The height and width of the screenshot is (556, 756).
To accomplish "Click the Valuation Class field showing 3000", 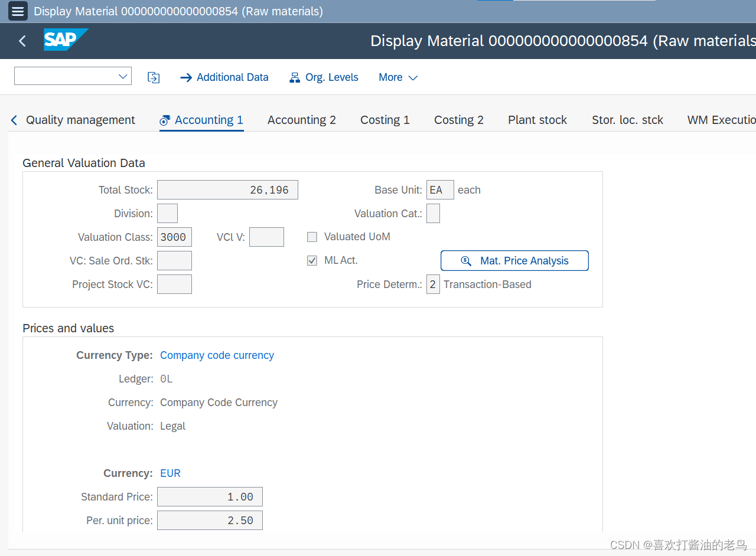I will coord(174,237).
